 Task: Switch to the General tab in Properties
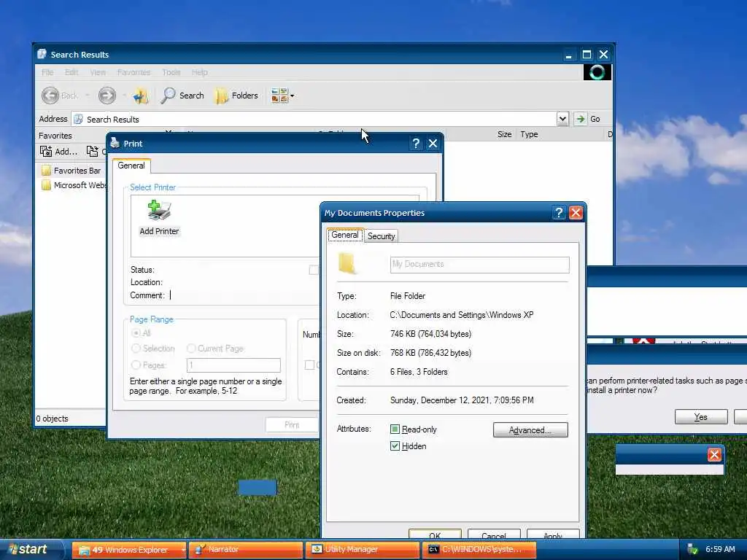coord(345,236)
